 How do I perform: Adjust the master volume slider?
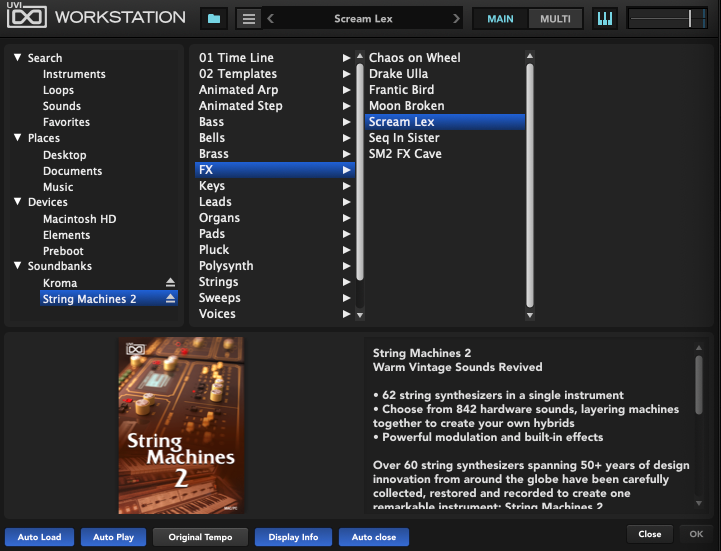click(667, 19)
